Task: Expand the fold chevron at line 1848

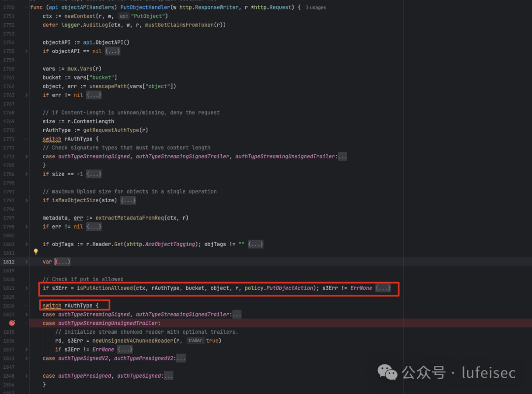Action: click(x=27, y=376)
